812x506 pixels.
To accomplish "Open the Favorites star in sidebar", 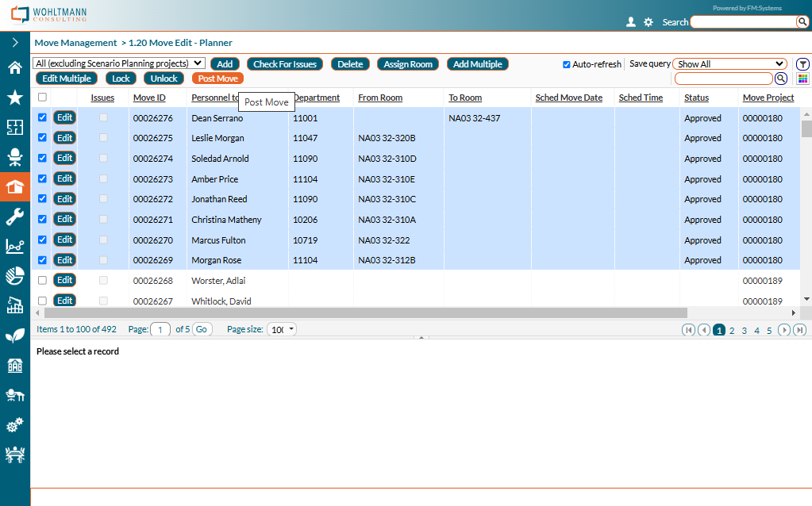I will pyautogui.click(x=14, y=97).
